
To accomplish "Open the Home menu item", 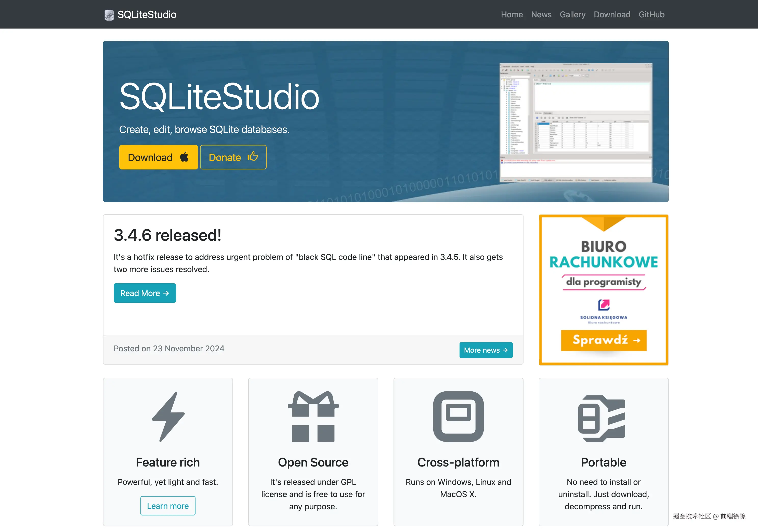I will click(511, 15).
